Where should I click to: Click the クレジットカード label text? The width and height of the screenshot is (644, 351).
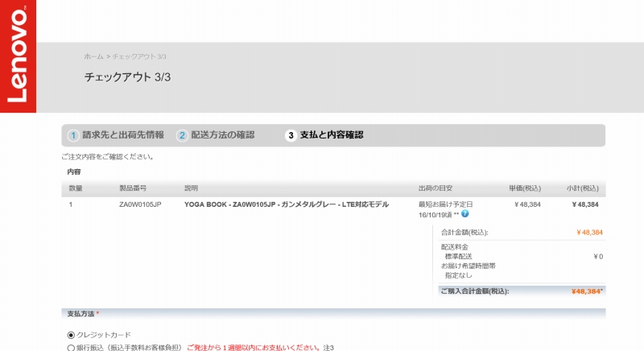pyautogui.click(x=104, y=335)
